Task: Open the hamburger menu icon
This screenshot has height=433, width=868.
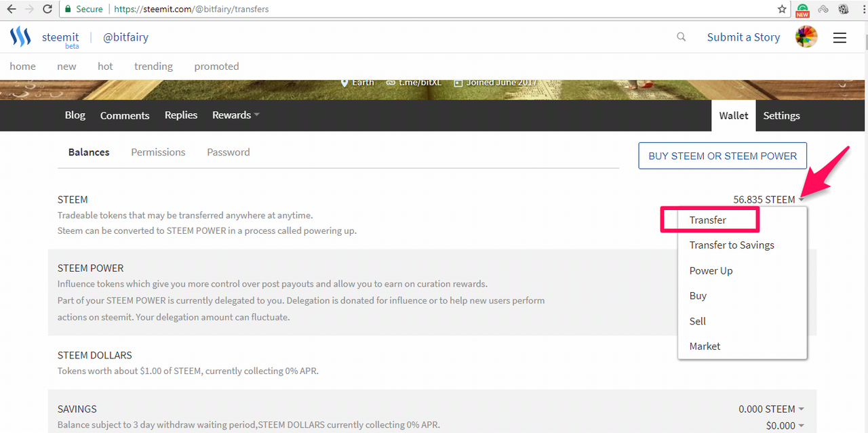Action: (840, 38)
